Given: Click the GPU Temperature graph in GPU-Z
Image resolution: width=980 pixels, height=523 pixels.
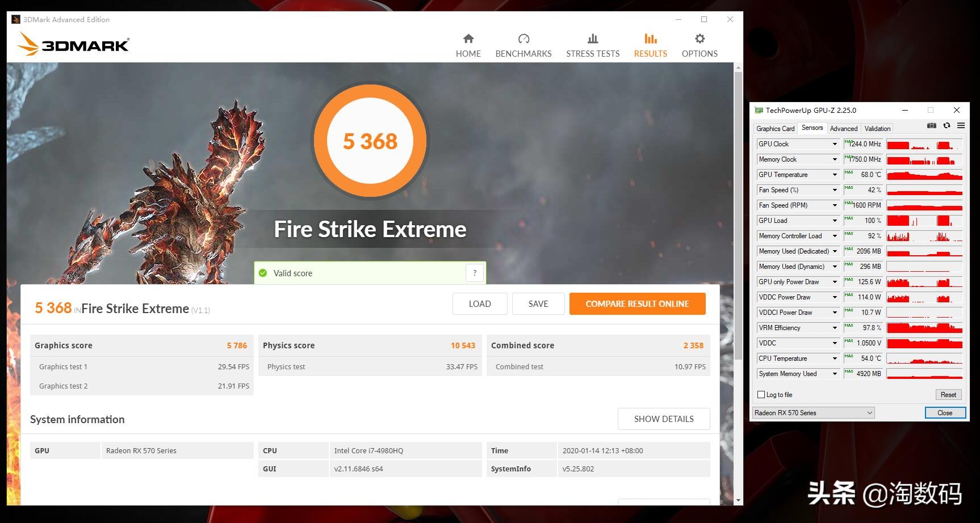Looking at the screenshot, I should pos(924,175).
